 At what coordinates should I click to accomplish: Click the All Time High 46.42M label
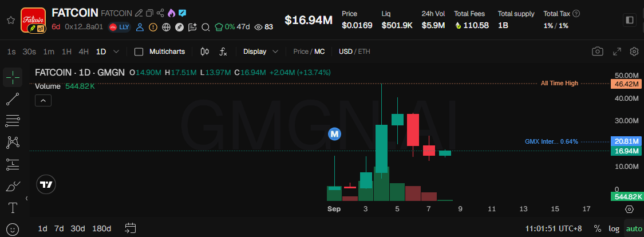tap(626, 84)
